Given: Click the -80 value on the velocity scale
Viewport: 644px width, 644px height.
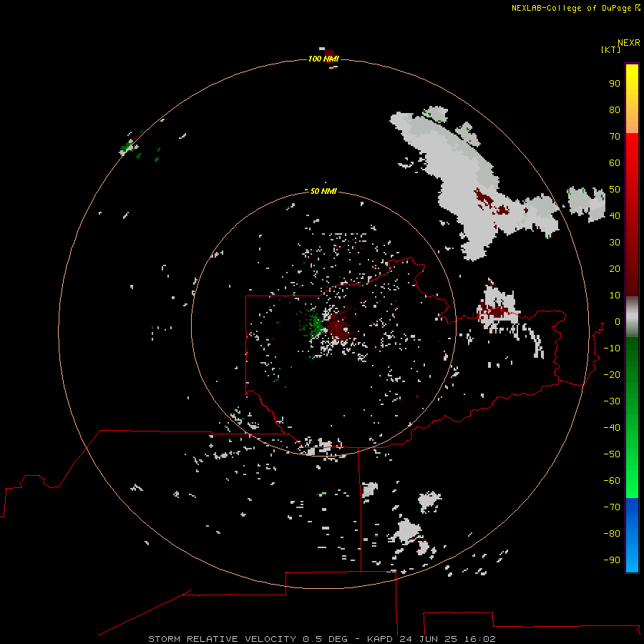Looking at the screenshot, I should 612,534.
